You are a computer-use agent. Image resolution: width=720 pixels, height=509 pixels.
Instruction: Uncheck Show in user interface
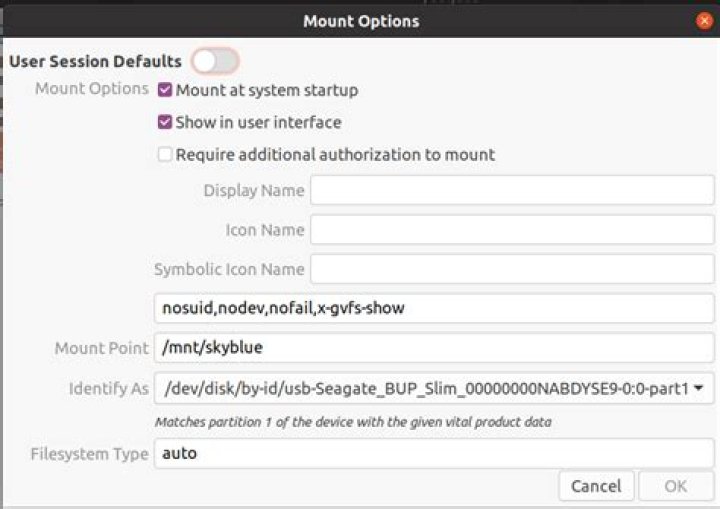click(165, 122)
